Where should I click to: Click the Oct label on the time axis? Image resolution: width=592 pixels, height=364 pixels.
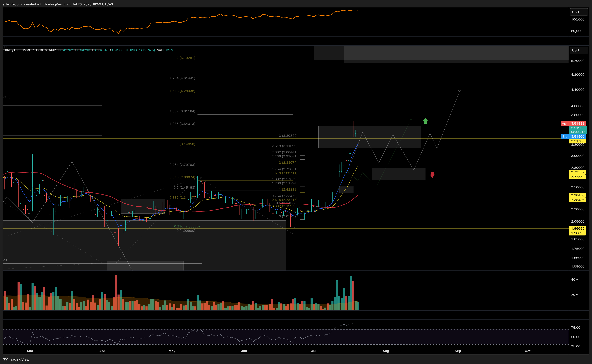pyautogui.click(x=527, y=351)
